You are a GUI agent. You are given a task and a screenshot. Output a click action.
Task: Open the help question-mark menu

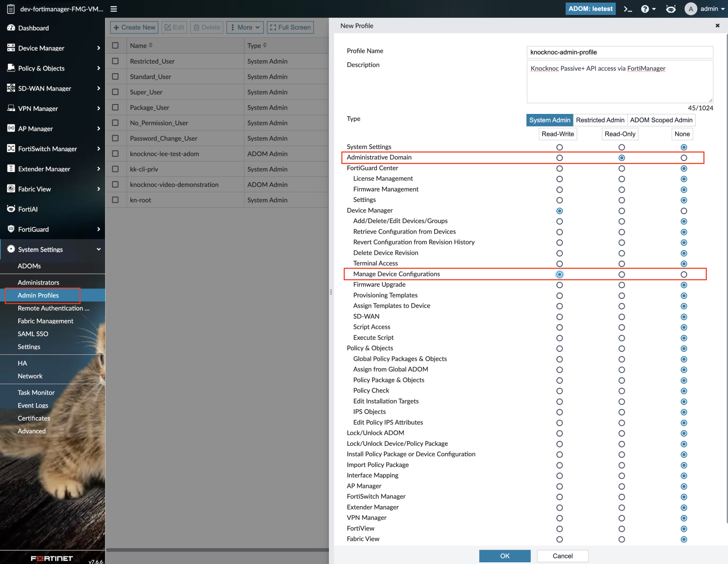coord(645,9)
